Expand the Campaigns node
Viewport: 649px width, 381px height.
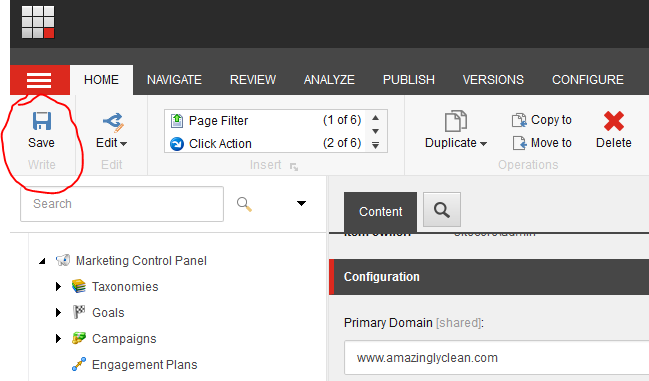point(58,339)
